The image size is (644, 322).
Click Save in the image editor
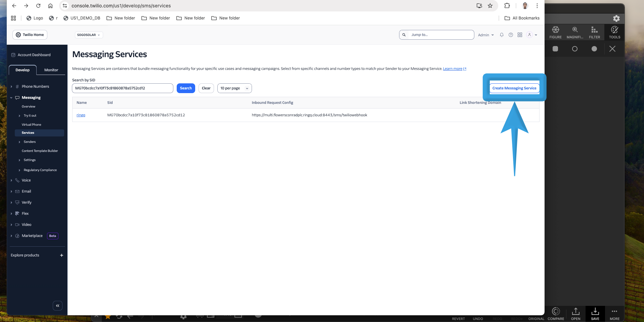[x=595, y=314]
